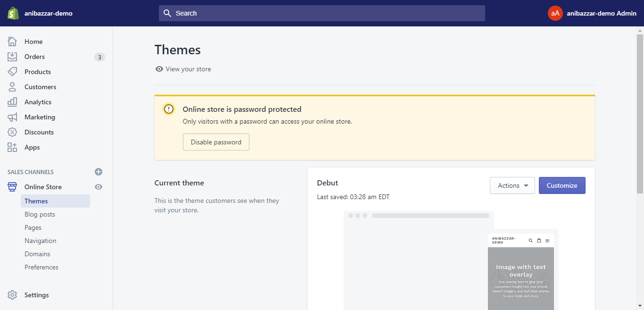
Task: Open Marketing via the megaphone icon
Action: [12, 117]
